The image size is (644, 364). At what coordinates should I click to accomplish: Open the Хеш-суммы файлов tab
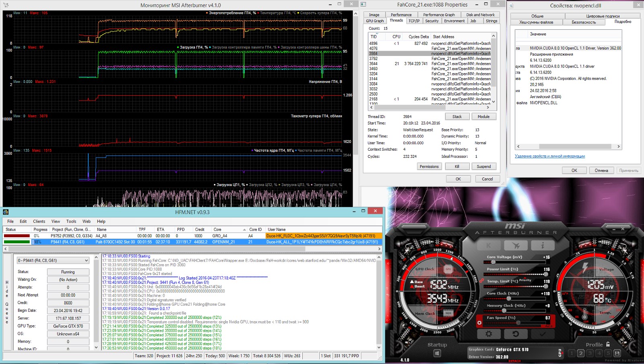point(536,22)
